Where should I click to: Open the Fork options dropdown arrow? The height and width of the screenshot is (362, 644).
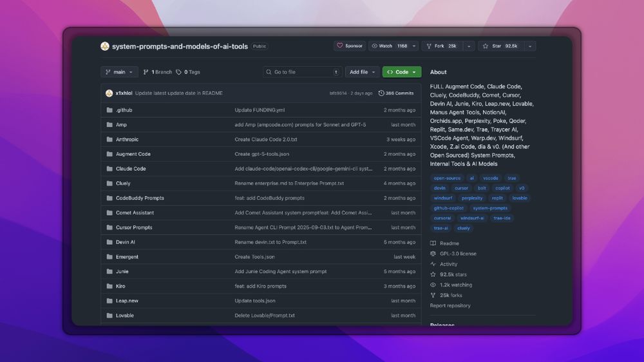point(469,46)
